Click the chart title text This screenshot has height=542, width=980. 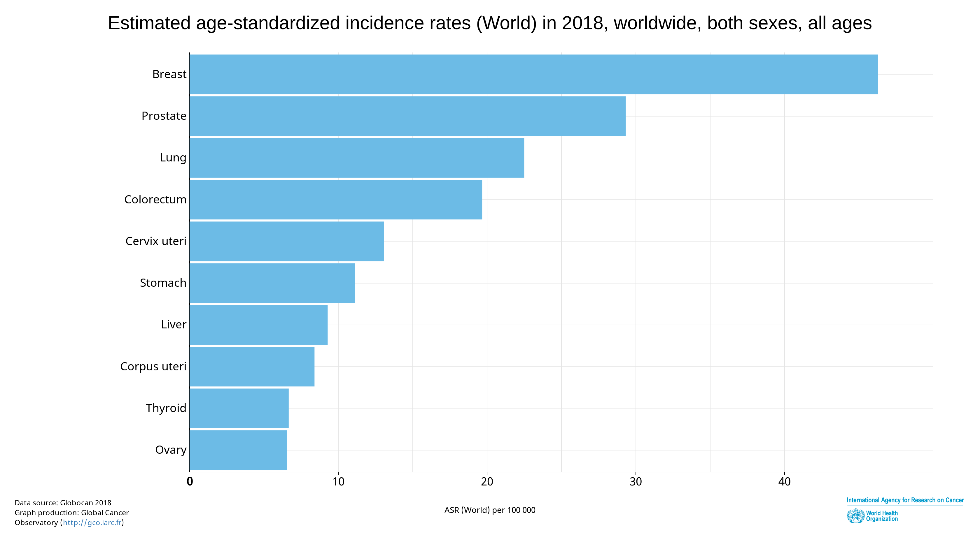pyautogui.click(x=490, y=23)
